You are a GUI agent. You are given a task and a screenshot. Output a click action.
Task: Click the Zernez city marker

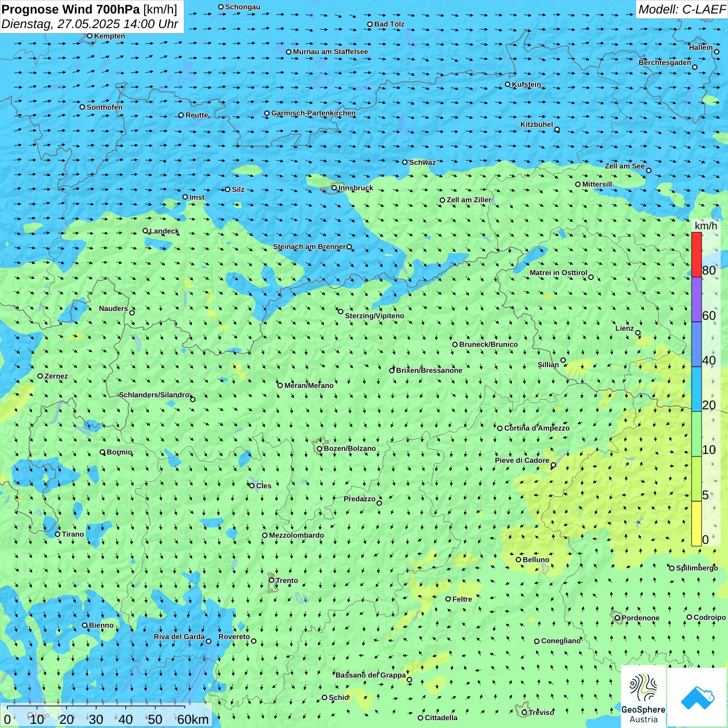point(41,376)
